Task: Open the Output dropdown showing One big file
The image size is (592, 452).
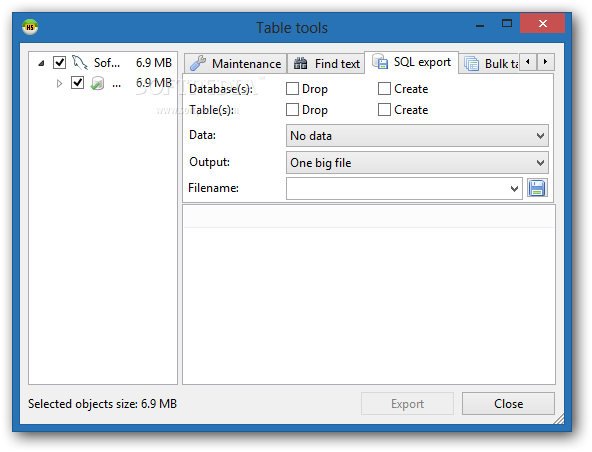Action: [417, 163]
